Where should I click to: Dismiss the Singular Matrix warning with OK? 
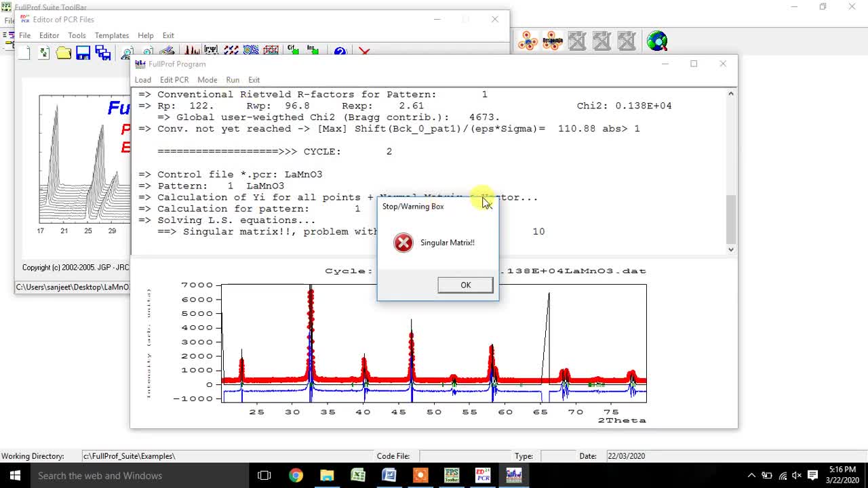pos(465,285)
